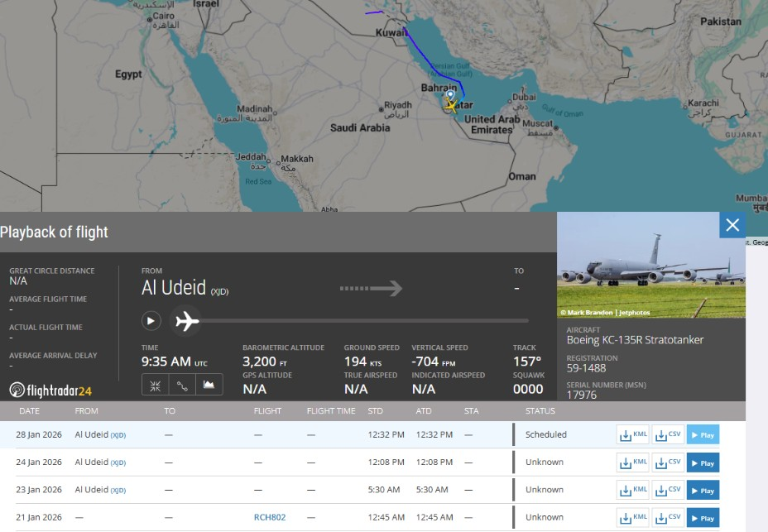Close the flight playback panel
Screen dimensions: 768x532
(732, 224)
